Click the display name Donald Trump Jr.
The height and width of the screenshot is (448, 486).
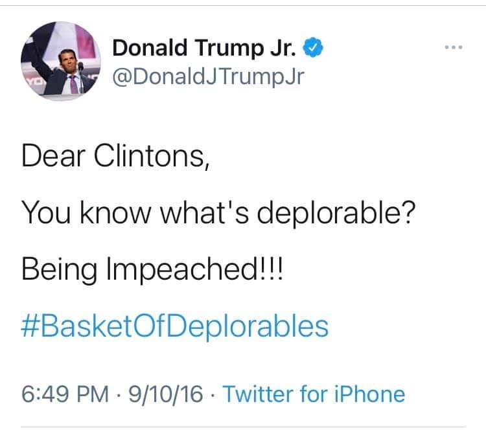click(204, 49)
